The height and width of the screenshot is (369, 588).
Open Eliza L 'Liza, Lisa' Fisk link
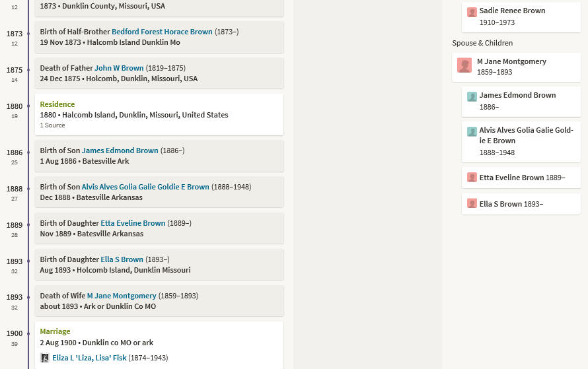click(89, 358)
